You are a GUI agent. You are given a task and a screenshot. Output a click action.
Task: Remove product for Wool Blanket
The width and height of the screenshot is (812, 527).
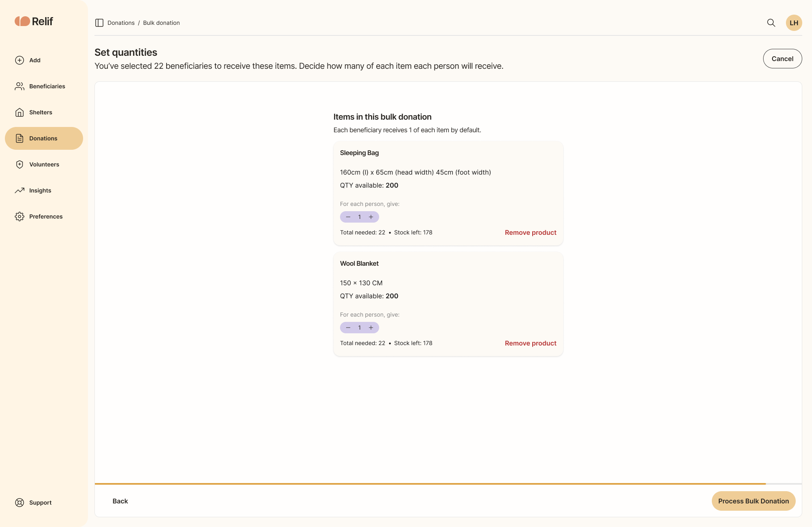click(531, 343)
